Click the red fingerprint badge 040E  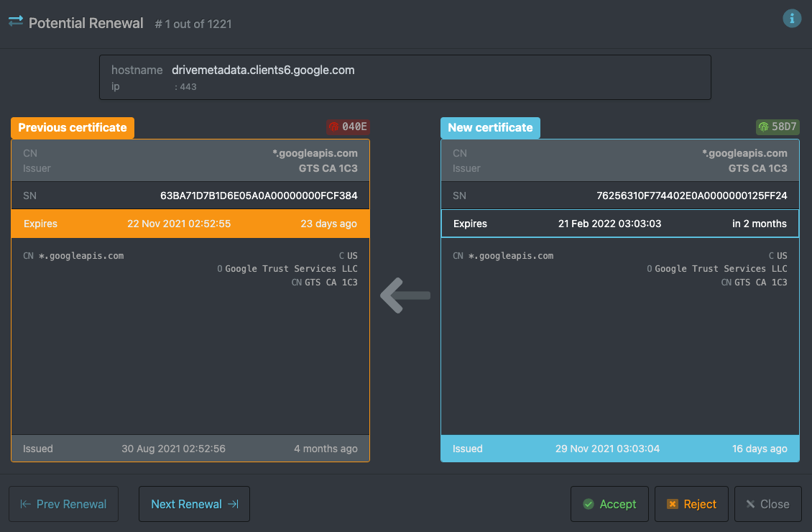[348, 127]
